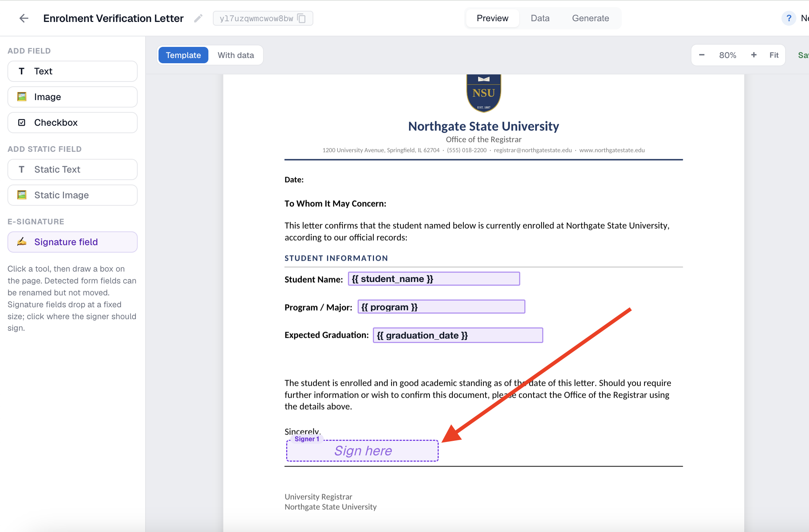Select the student_name field on page

[x=434, y=279]
